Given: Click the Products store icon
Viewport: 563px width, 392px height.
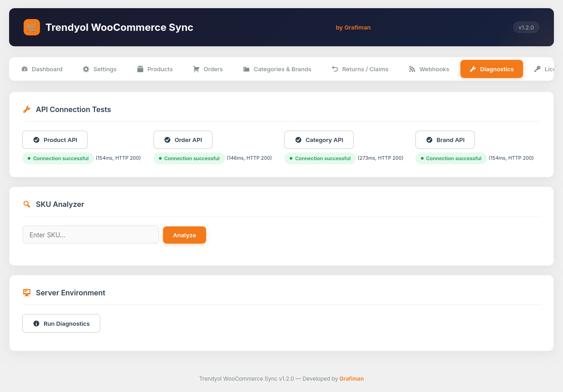Looking at the screenshot, I should [140, 69].
